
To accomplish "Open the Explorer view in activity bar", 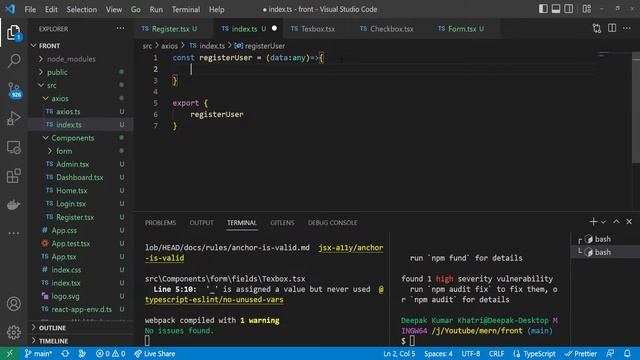I will pos(13,33).
